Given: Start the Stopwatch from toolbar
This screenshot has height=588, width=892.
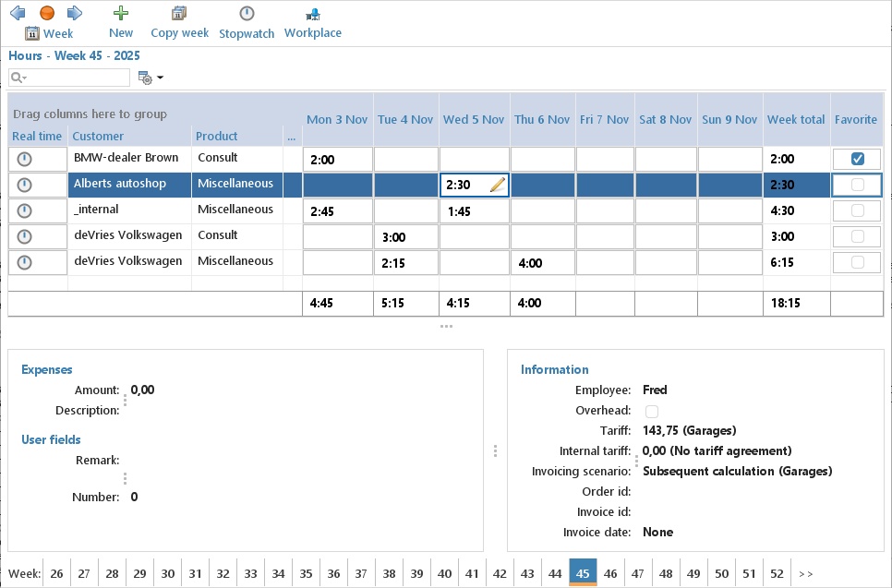Looking at the screenshot, I should tap(247, 22).
